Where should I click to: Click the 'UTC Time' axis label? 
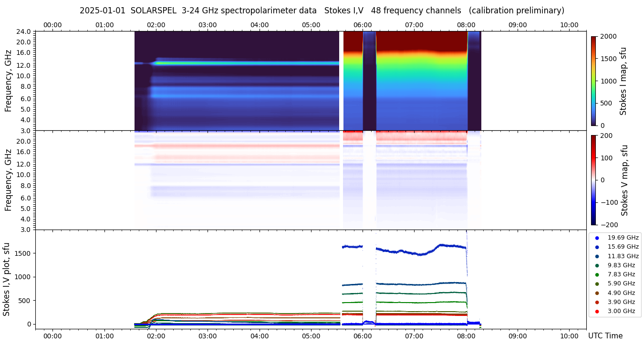(x=605, y=336)
